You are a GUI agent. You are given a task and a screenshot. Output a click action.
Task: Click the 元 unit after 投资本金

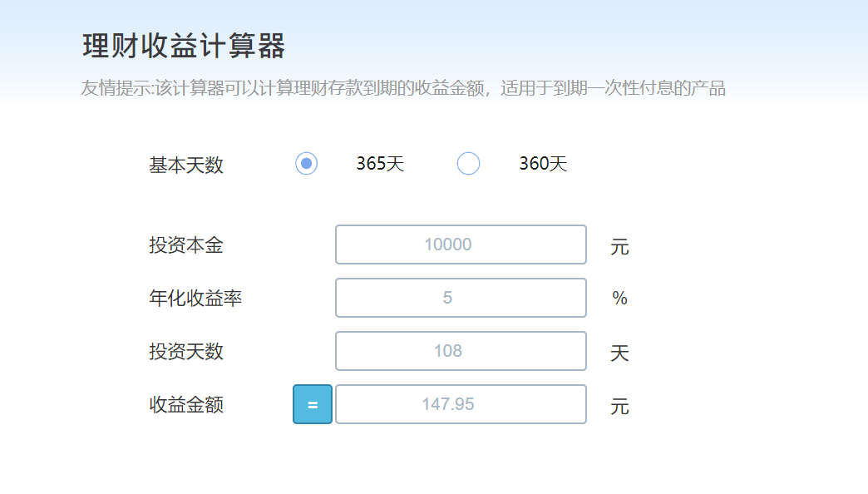[619, 246]
